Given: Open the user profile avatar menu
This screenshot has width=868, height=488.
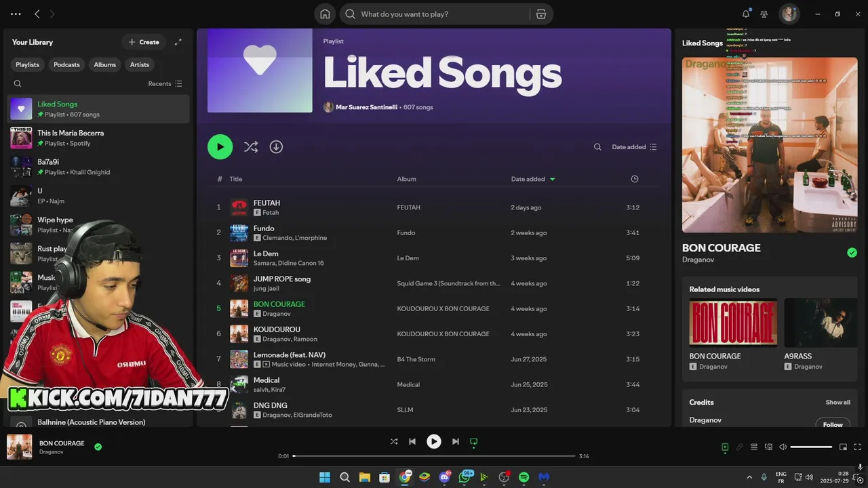Looking at the screenshot, I should 789,14.
